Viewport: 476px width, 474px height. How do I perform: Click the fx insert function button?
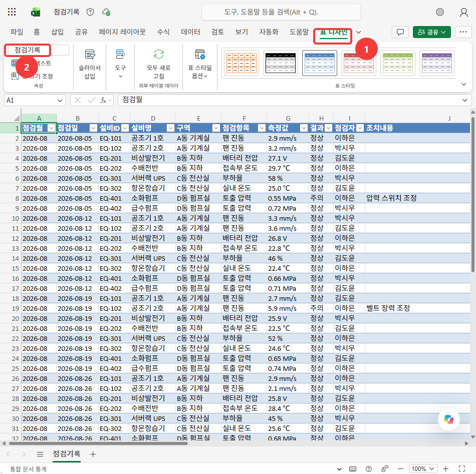(103, 101)
